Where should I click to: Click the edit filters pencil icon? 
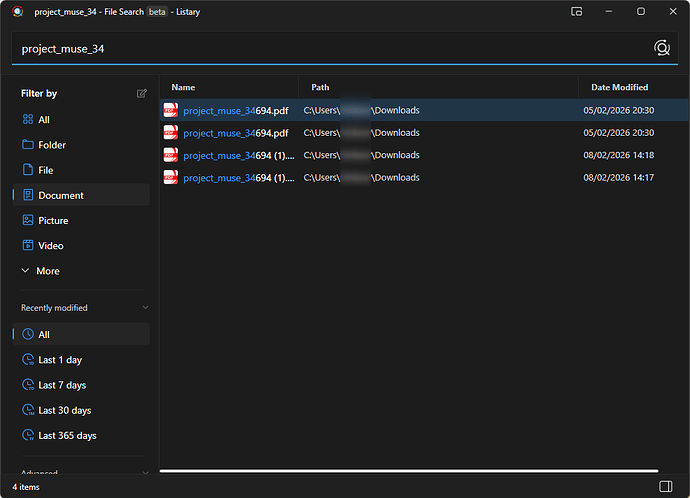[142, 93]
